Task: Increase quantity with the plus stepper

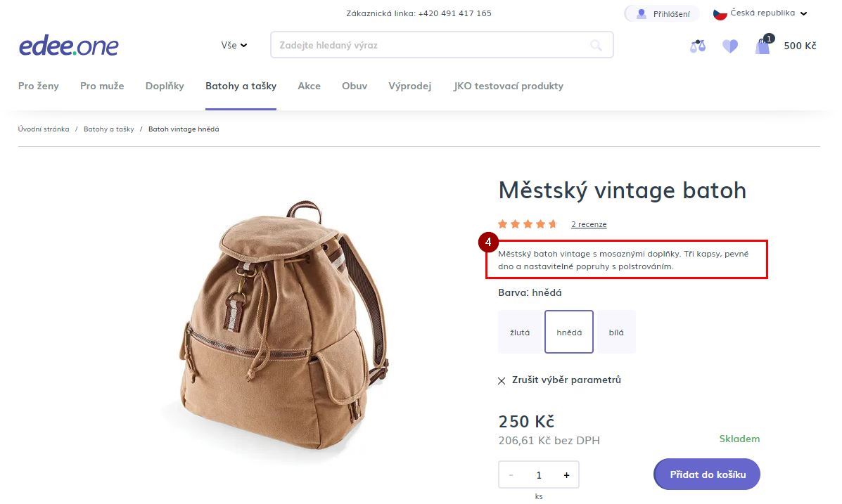Action: [x=566, y=474]
